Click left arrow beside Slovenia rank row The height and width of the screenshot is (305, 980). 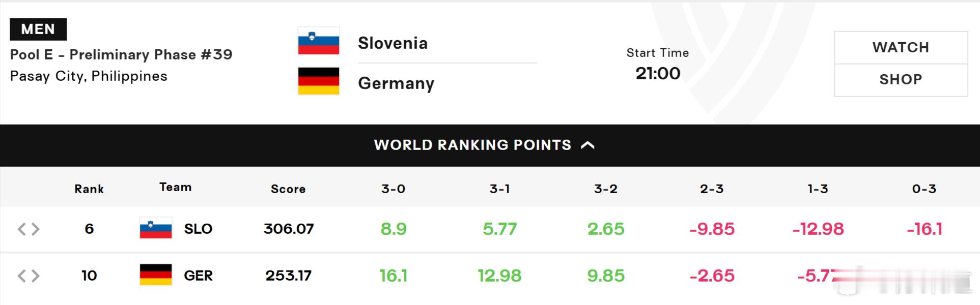(x=21, y=229)
